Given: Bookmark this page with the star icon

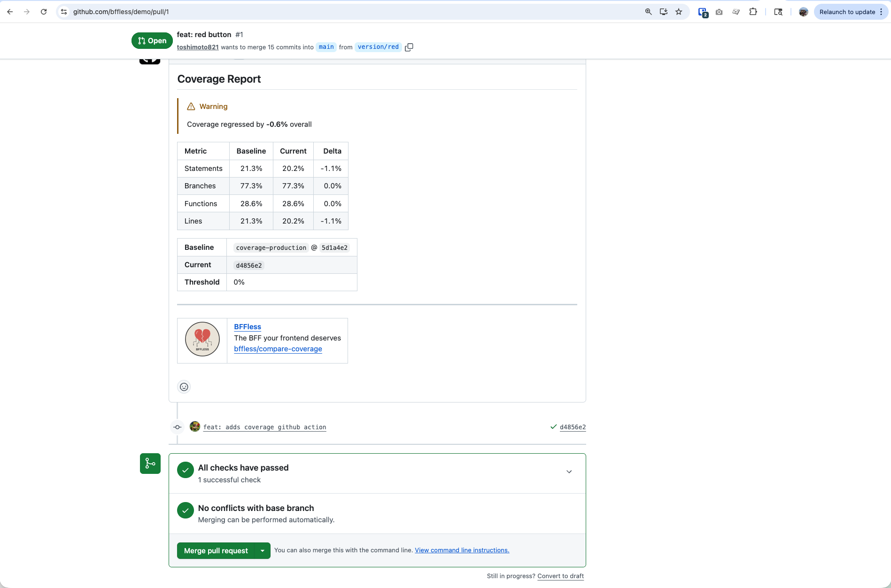Looking at the screenshot, I should 679,12.
